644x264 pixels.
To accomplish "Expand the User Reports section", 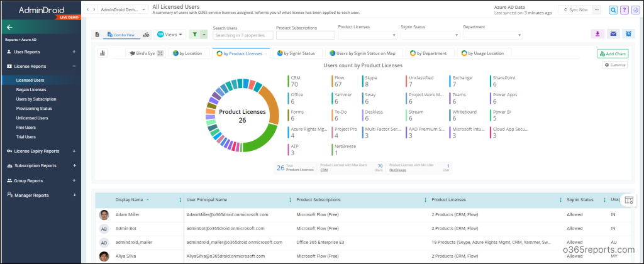I will point(74,52).
